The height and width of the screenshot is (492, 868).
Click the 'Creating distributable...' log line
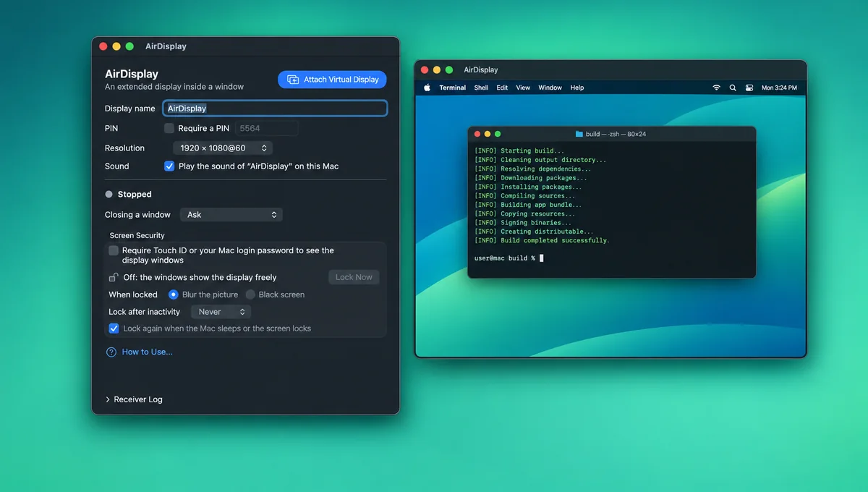coord(534,232)
